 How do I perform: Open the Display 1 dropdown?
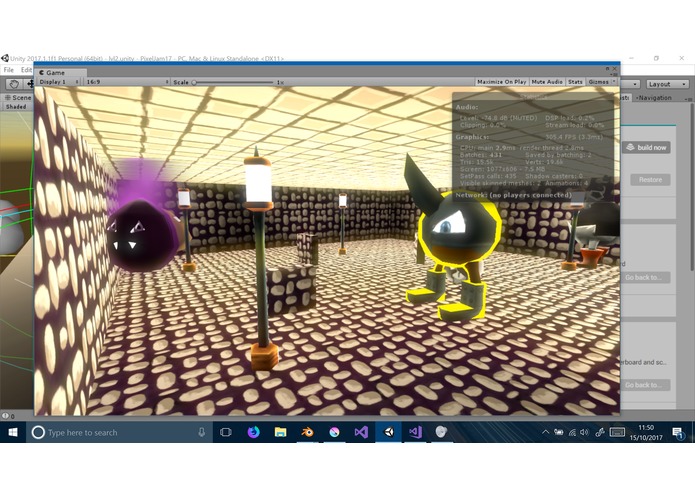click(x=59, y=82)
